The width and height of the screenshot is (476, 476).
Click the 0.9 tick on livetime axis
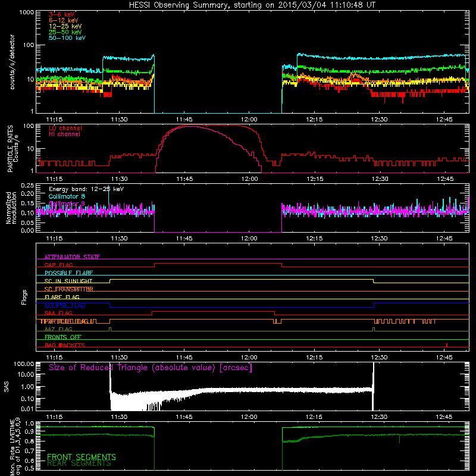click(30, 432)
